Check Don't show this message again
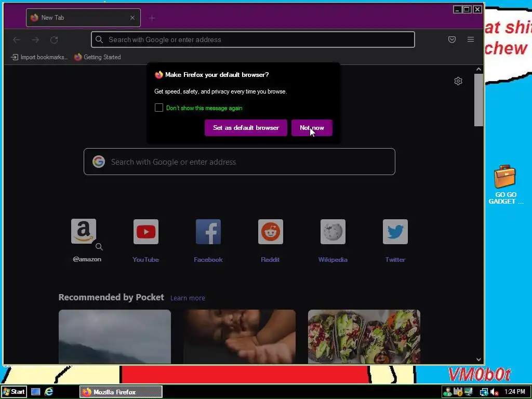This screenshot has height=399, width=532. [x=159, y=108]
